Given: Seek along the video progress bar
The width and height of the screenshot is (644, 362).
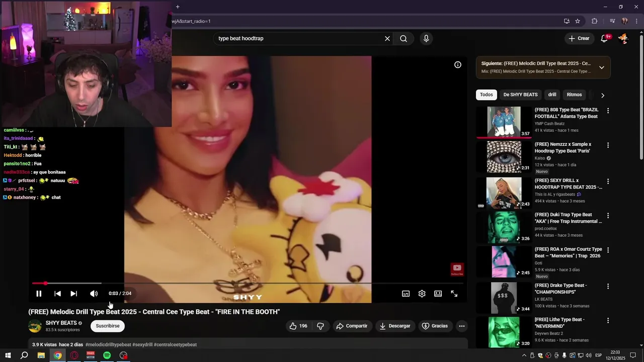Looking at the screenshot, I should click(x=248, y=284).
